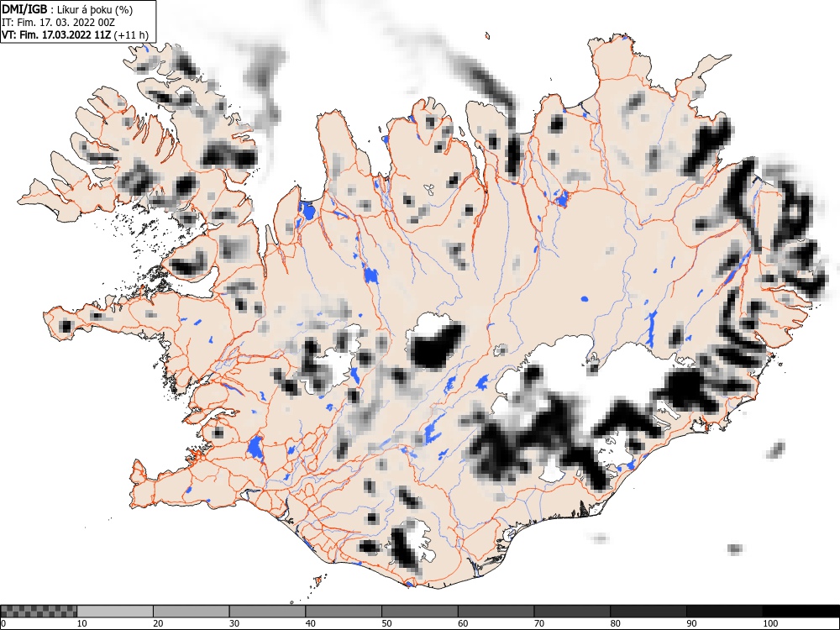
Task: Click the legend label '50'
Action: click(x=386, y=623)
